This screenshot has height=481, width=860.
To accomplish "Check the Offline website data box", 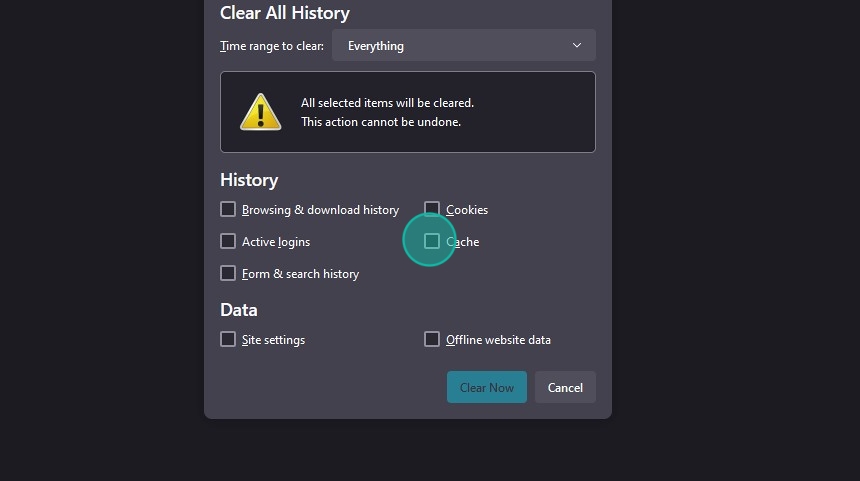I will coord(432,339).
